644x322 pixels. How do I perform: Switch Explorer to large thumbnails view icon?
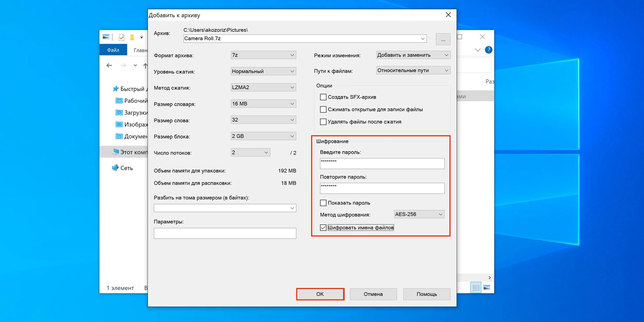click(x=487, y=287)
